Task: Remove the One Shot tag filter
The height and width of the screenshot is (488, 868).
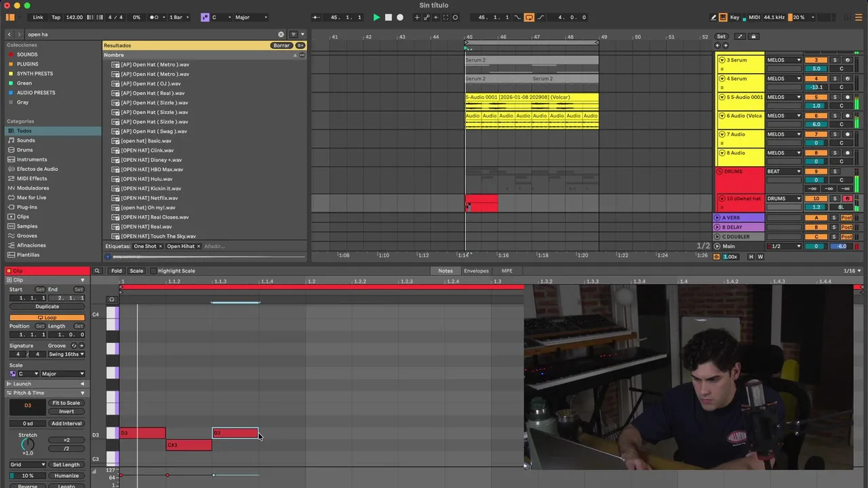Action: 160,246
